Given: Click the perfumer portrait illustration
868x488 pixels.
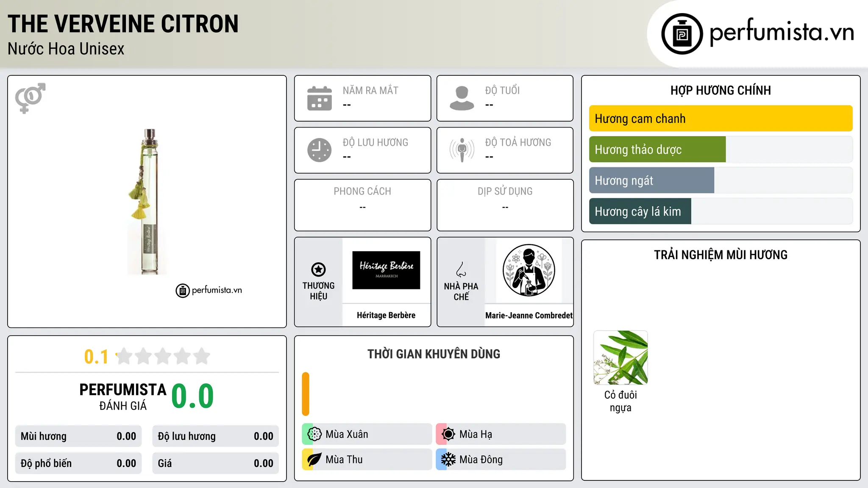Looking at the screenshot, I should coord(529,270).
